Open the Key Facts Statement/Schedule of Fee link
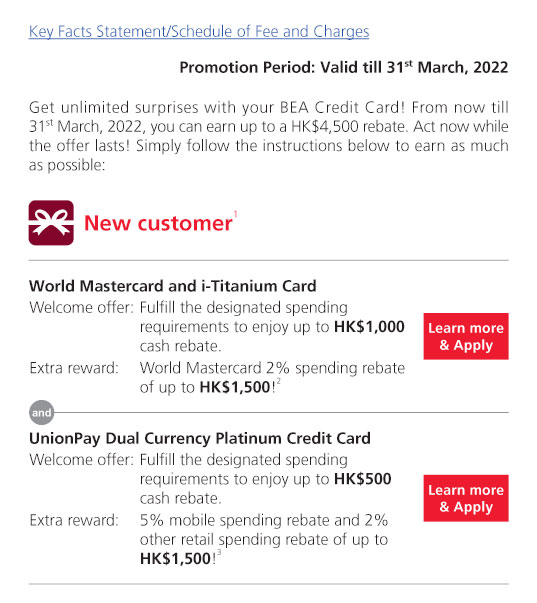 (199, 32)
